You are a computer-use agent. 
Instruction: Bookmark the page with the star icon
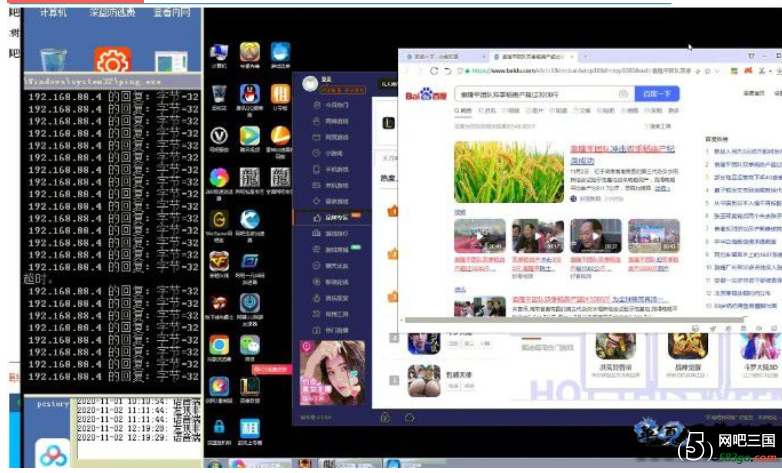tap(707, 71)
